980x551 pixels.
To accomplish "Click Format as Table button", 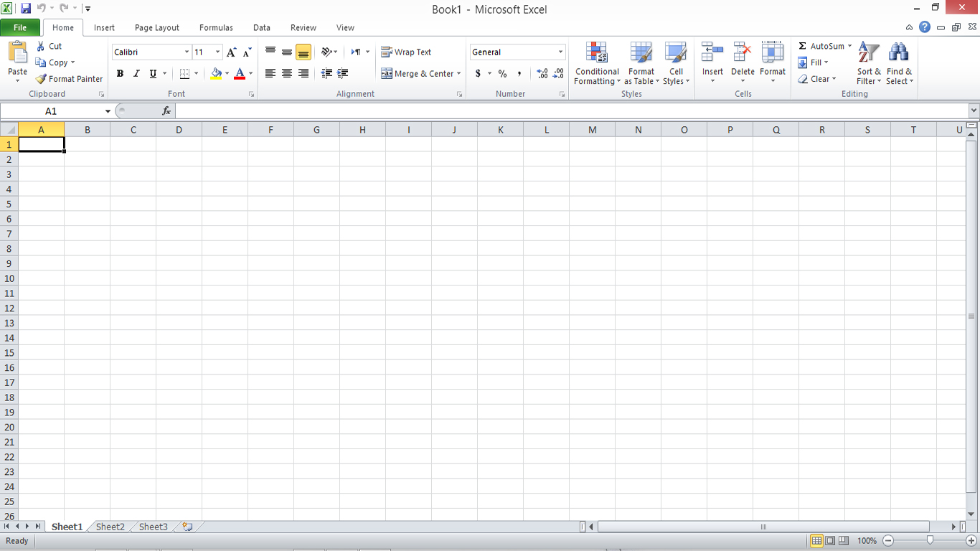I will pyautogui.click(x=641, y=64).
